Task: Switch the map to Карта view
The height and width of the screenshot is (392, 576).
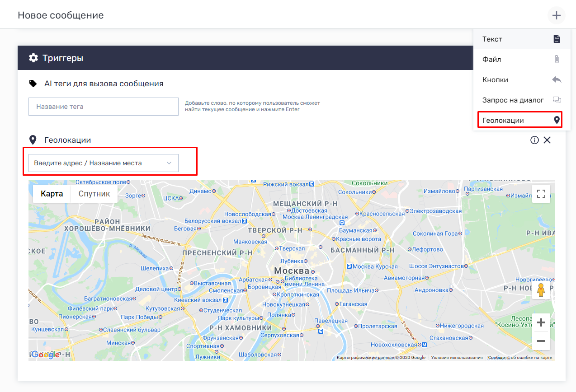Action: click(52, 194)
